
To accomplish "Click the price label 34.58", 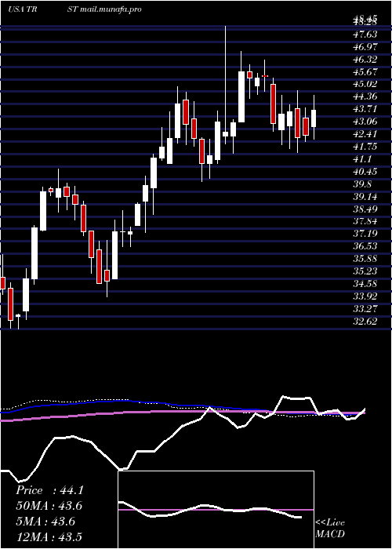I will coord(365,283).
